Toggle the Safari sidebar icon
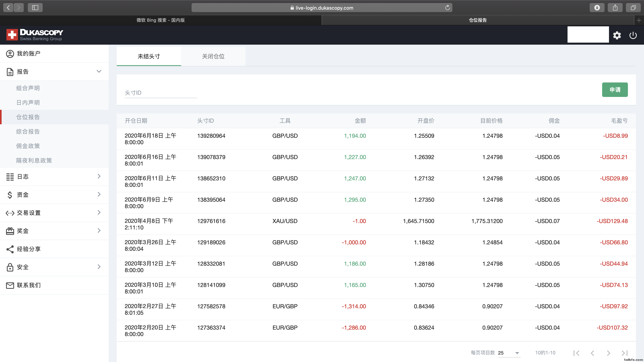Image resolution: width=644 pixels, height=362 pixels. (x=35, y=7)
